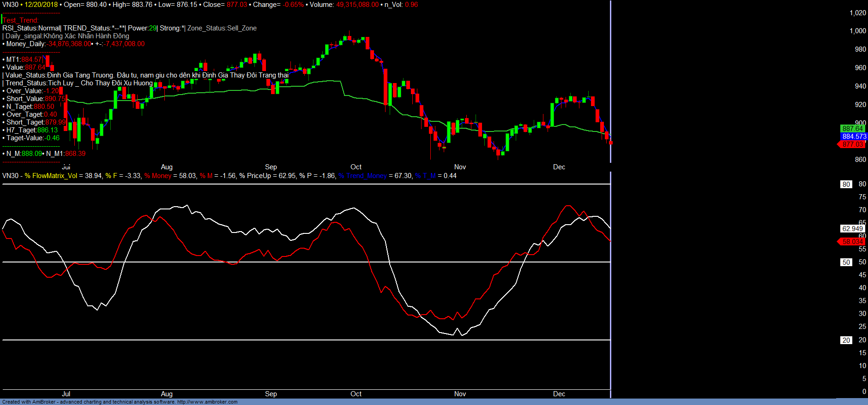Select the % FlowMatrix_Vol indicator label

[x=52, y=176]
